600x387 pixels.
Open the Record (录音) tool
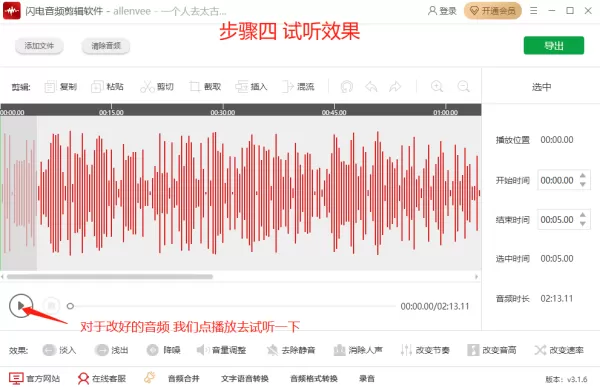pyautogui.click(x=367, y=379)
